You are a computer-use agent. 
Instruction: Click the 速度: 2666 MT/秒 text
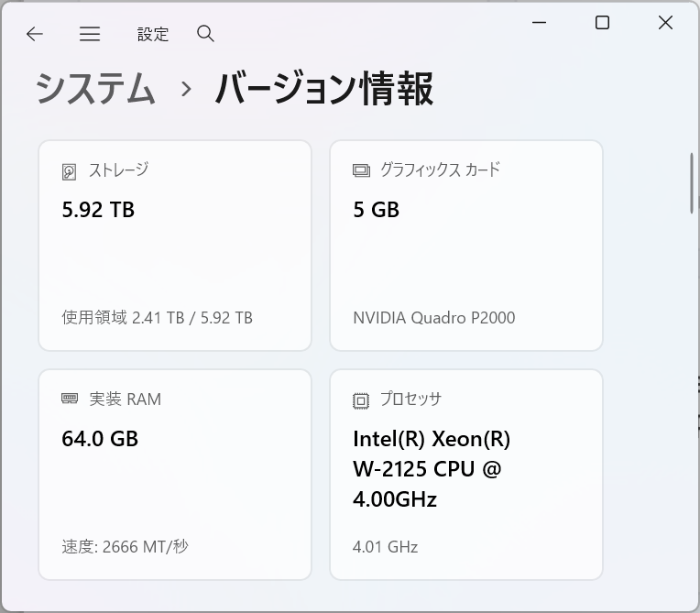pyautogui.click(x=125, y=547)
